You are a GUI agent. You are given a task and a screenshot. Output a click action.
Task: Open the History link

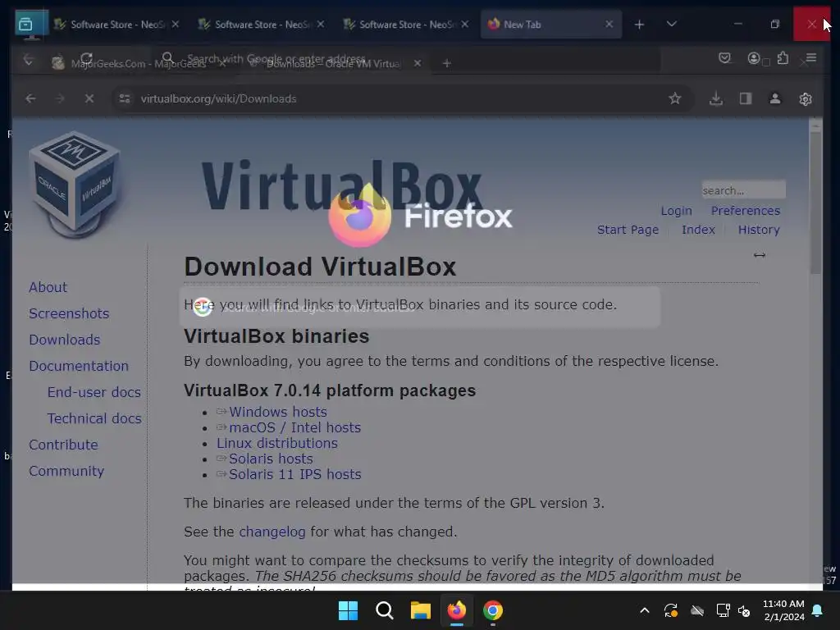point(759,230)
